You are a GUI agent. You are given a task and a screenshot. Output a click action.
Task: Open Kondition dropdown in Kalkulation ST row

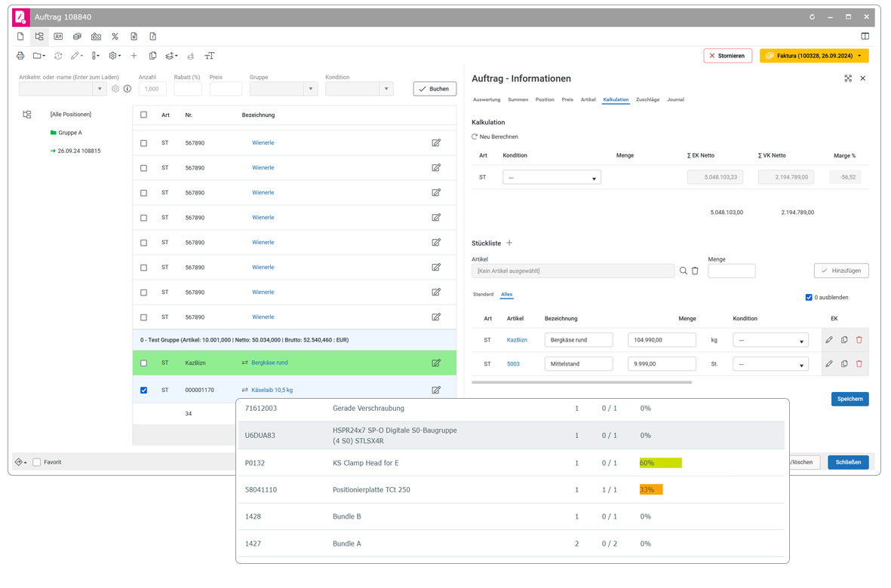tap(551, 178)
